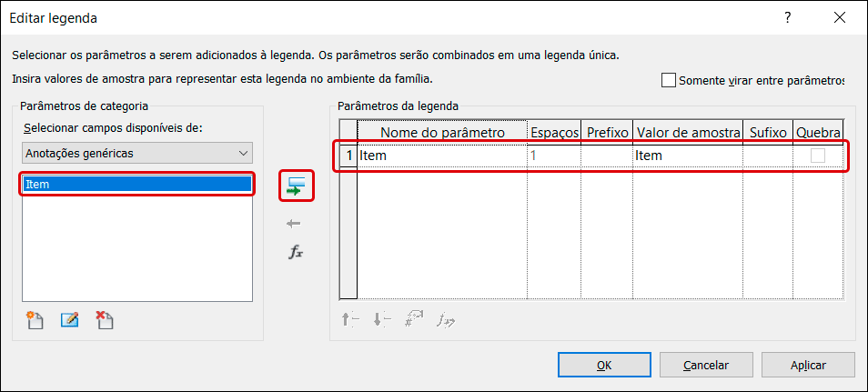
Task: Click the new parameter icon below the list
Action: (x=35, y=319)
